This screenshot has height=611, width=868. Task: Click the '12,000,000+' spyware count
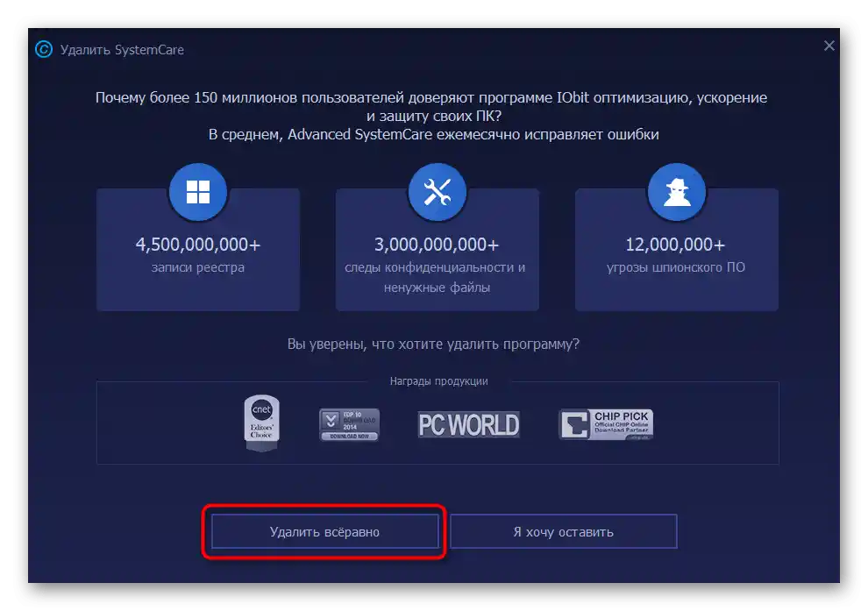click(675, 245)
